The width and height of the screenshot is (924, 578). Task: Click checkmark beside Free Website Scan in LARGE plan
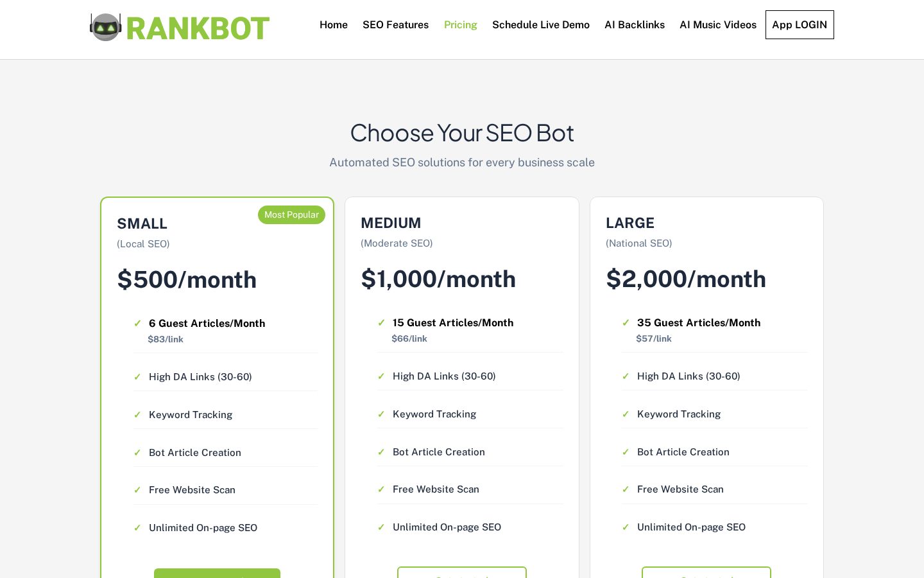626,489
